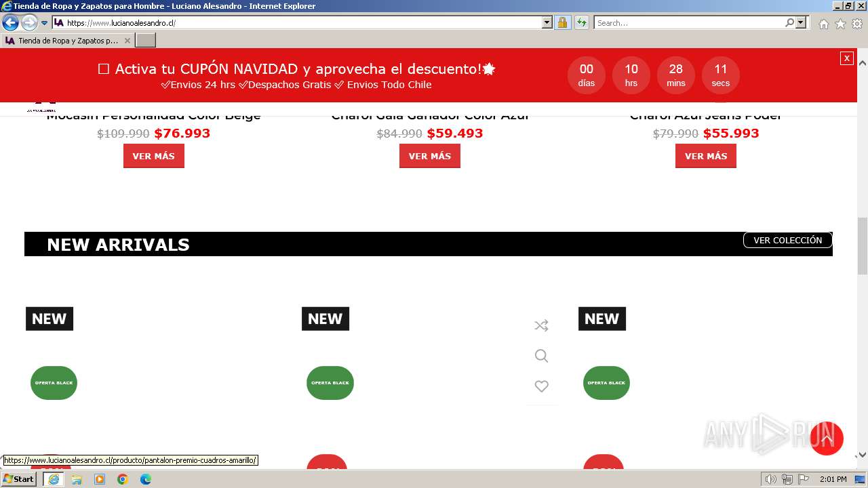The height and width of the screenshot is (488, 868).
Task: Click the secs countdown circle
Action: 721,75
